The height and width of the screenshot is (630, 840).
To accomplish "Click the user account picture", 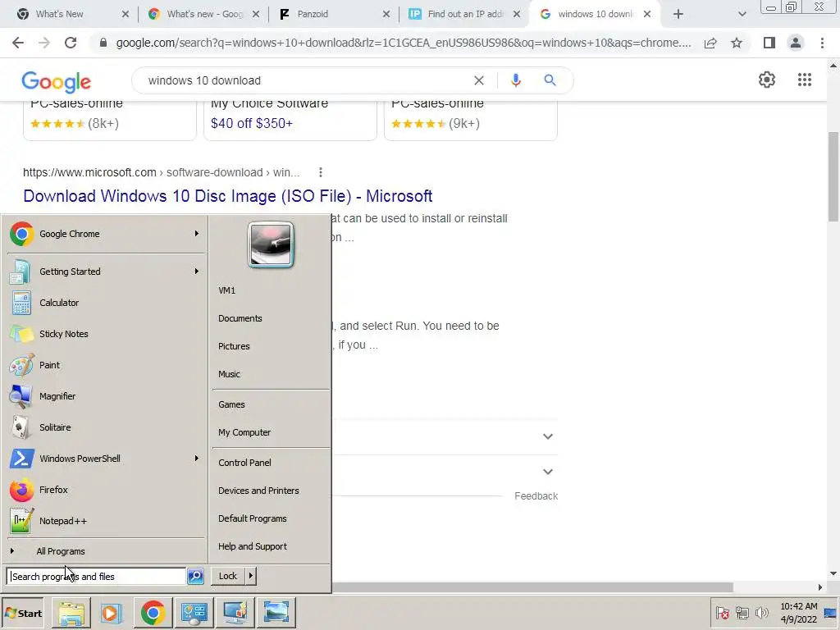I will tap(271, 244).
